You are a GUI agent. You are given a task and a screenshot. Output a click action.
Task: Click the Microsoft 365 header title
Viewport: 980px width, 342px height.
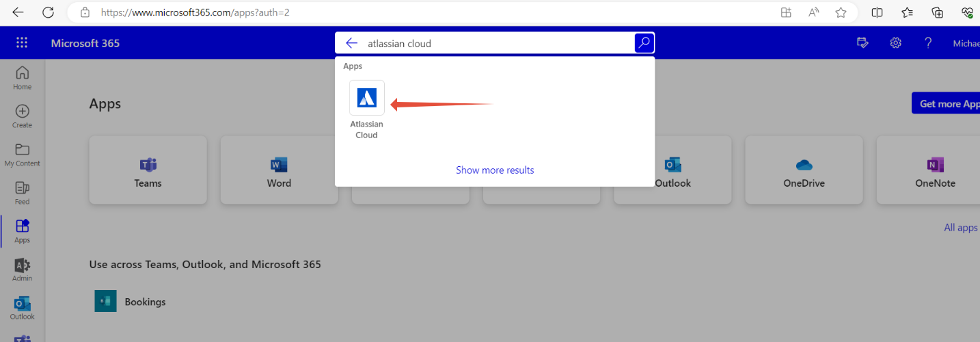click(x=85, y=43)
